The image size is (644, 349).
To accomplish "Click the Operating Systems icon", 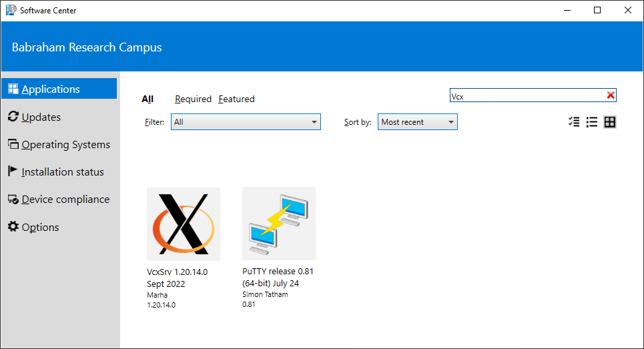I will click(x=13, y=144).
